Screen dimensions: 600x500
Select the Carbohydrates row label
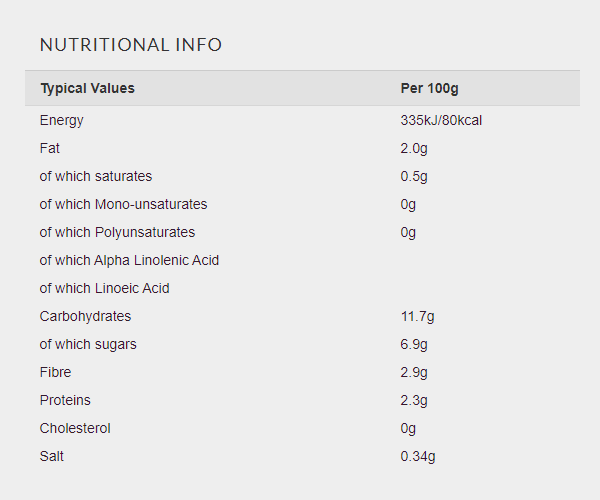click(x=85, y=316)
